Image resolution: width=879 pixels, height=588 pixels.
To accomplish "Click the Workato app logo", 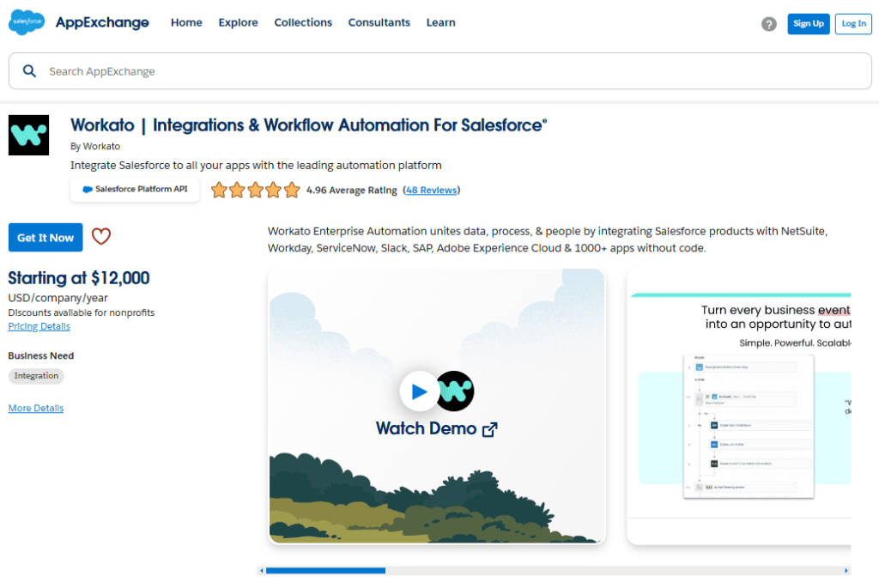I will (x=28, y=135).
